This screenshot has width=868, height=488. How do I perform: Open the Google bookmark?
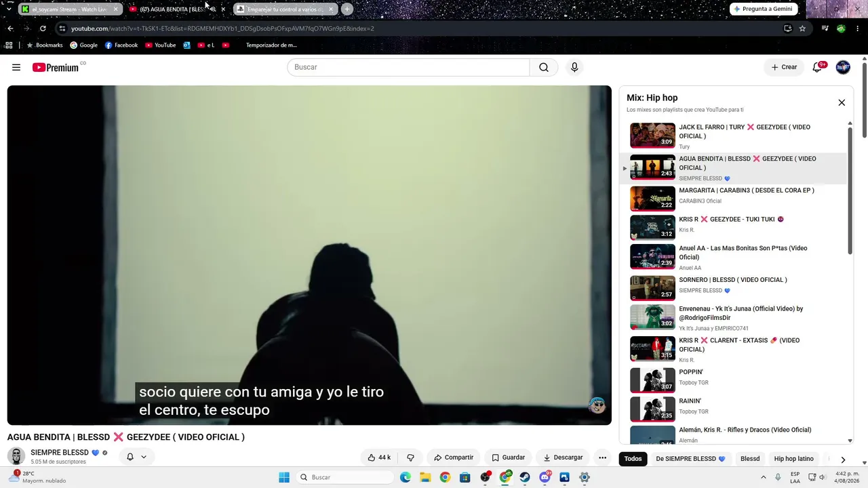click(x=83, y=45)
